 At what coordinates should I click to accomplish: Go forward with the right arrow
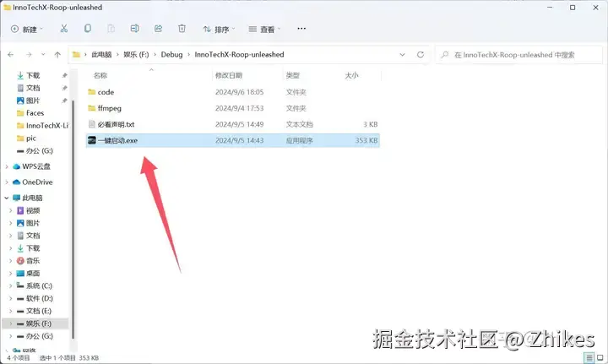coord(29,55)
